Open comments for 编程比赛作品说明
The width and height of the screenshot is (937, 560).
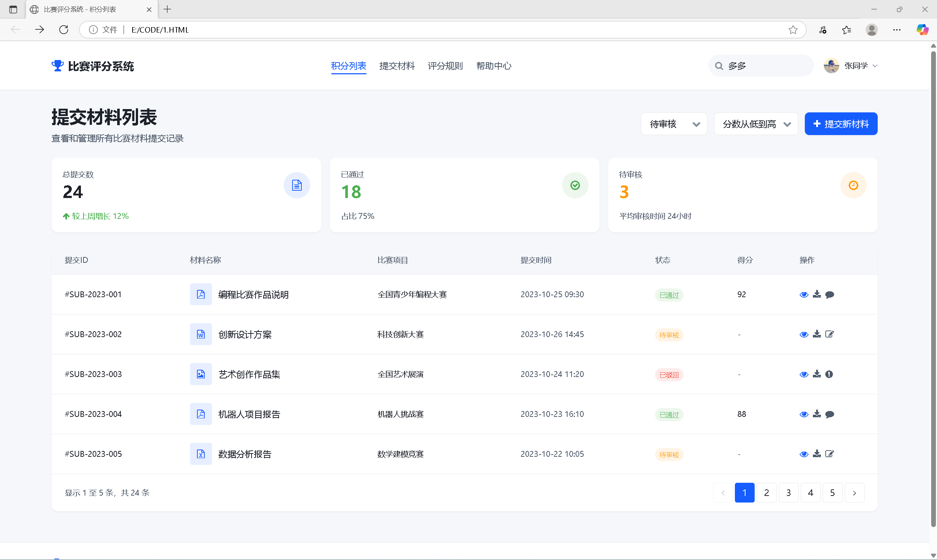pos(829,295)
